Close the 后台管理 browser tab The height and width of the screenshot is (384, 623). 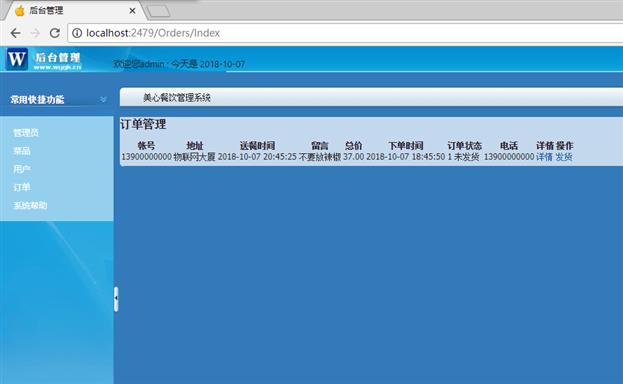(x=132, y=11)
